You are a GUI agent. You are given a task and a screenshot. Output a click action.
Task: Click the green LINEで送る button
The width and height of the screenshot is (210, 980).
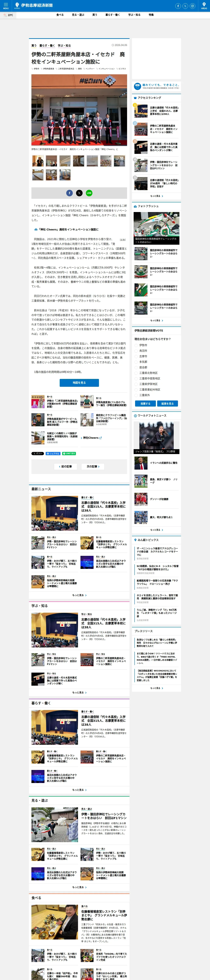(x=69, y=453)
